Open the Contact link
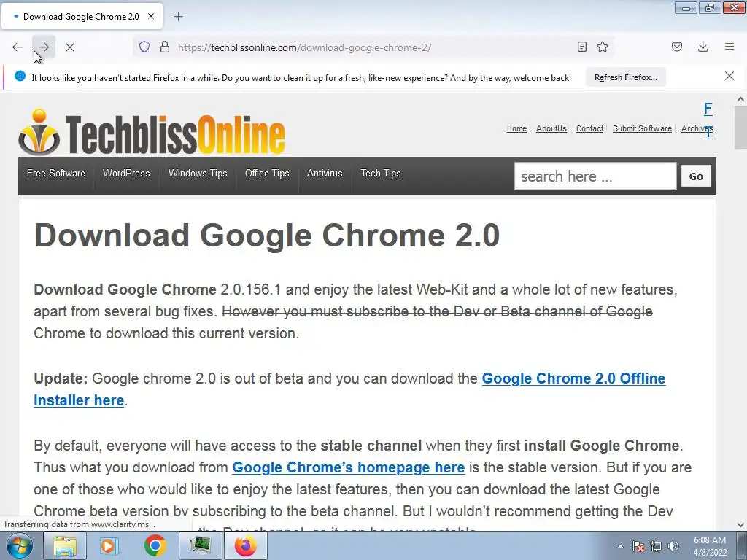The image size is (747, 560). click(x=589, y=128)
